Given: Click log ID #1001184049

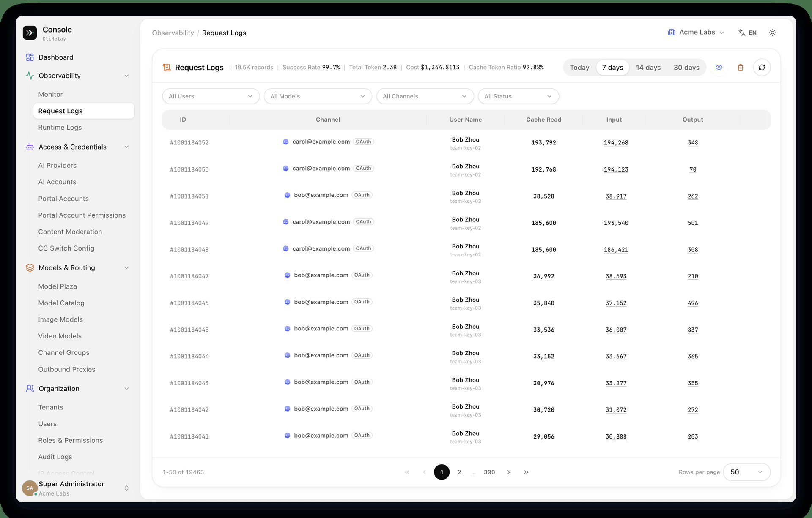Looking at the screenshot, I should (x=189, y=223).
